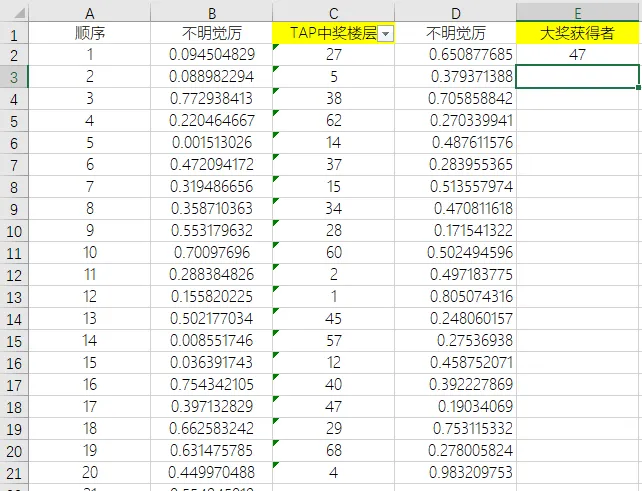Click the 不明觉厉 cell in column D
Screen dimensions: 642x491
click(x=455, y=33)
